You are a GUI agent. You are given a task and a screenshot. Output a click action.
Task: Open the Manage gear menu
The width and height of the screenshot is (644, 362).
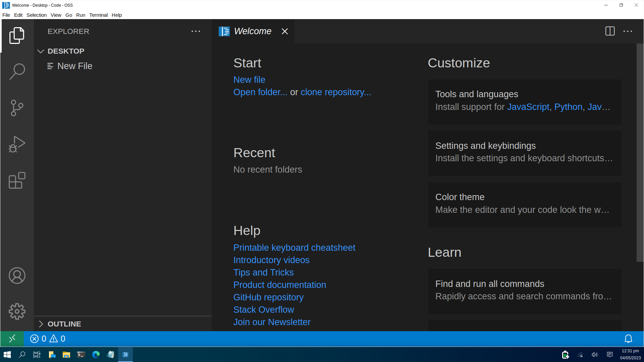click(x=17, y=311)
